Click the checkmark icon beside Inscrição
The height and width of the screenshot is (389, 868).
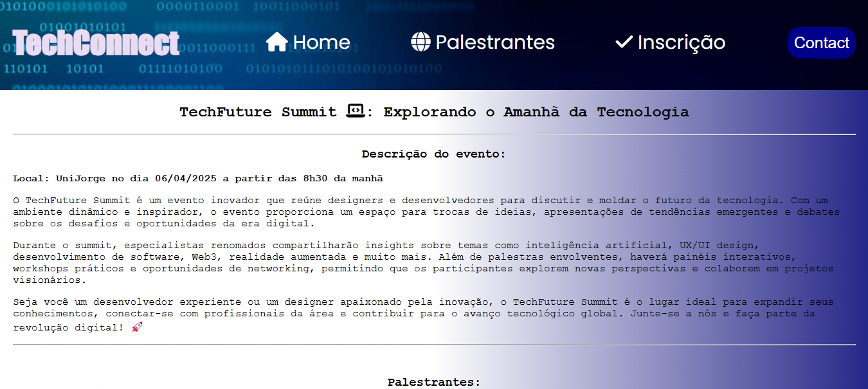point(624,42)
